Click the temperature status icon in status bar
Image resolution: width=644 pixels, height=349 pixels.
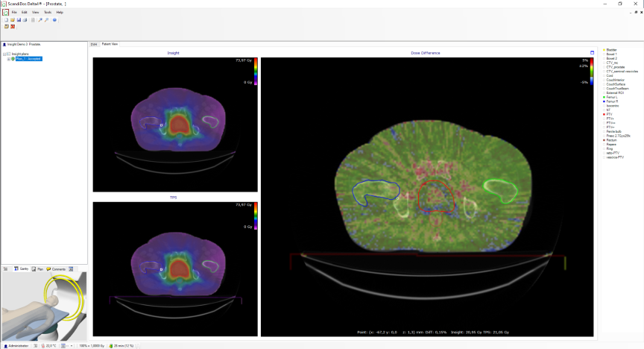click(x=42, y=346)
